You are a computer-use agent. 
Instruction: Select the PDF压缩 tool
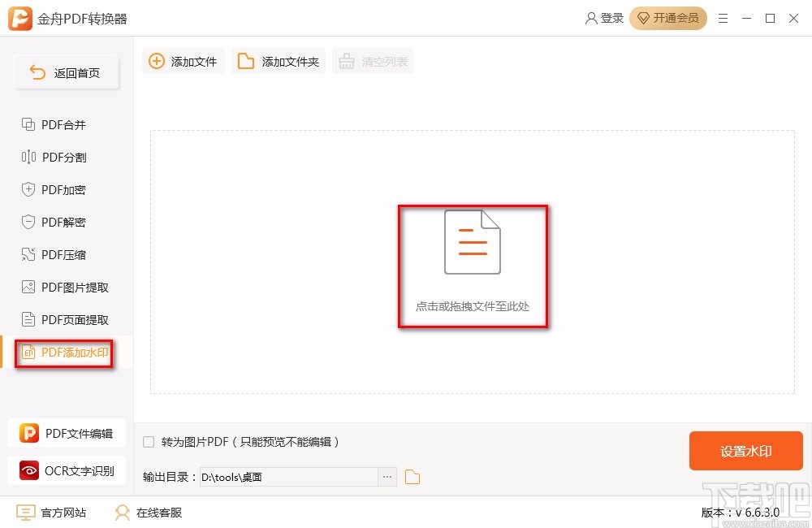click(x=61, y=254)
